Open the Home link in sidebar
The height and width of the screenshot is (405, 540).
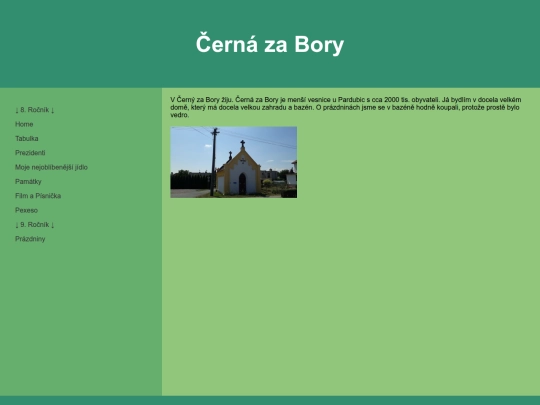click(x=24, y=124)
